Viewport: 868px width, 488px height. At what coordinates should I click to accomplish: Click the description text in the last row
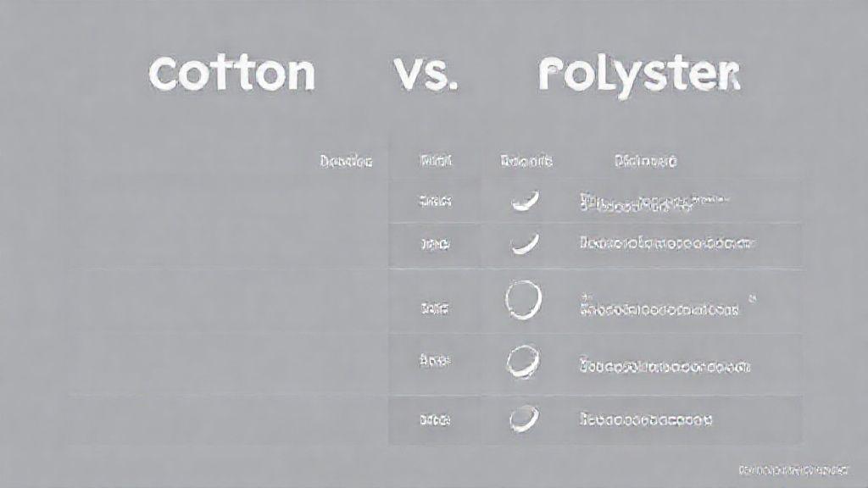pos(645,419)
